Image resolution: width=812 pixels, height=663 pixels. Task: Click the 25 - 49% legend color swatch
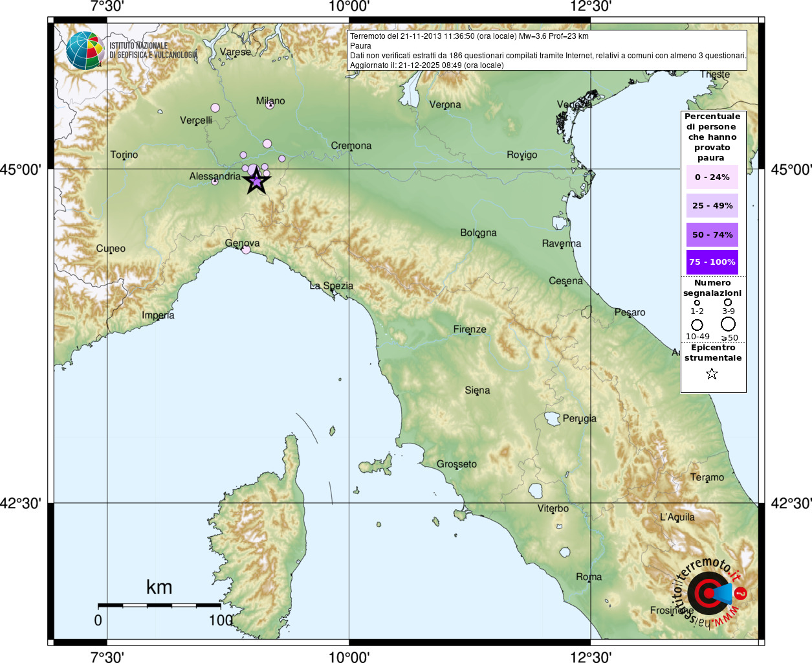click(x=712, y=206)
